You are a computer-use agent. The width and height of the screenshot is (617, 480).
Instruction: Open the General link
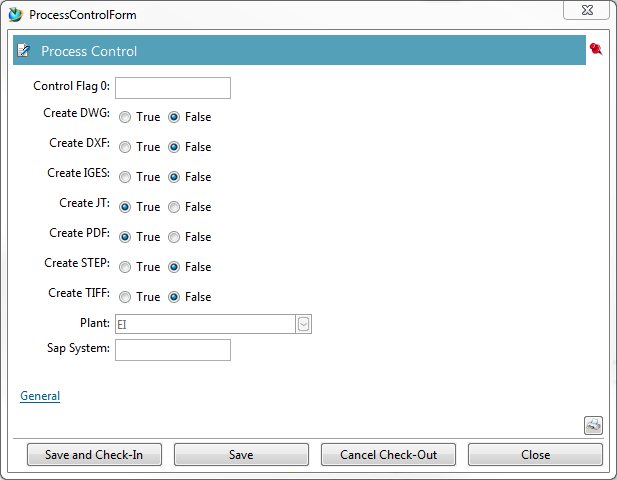(x=40, y=396)
